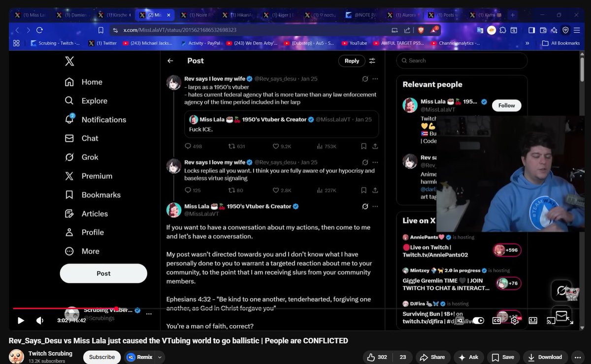
Task: Like the video with 302 likes
Action: pos(377,357)
